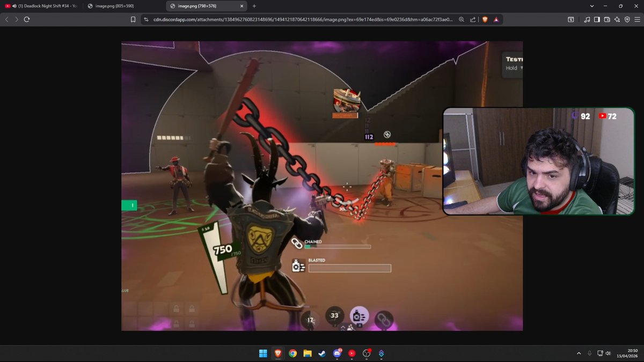Open network settings tray icon

point(601,353)
